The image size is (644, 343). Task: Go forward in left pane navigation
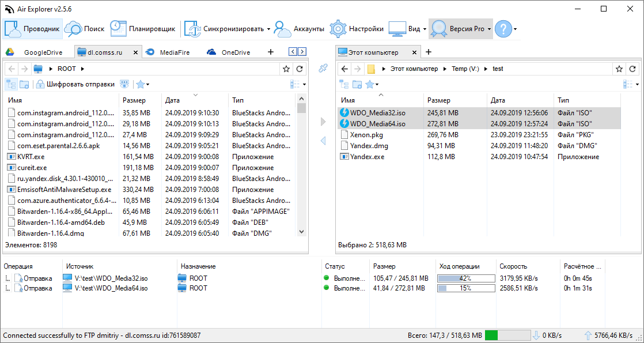pyautogui.click(x=24, y=69)
